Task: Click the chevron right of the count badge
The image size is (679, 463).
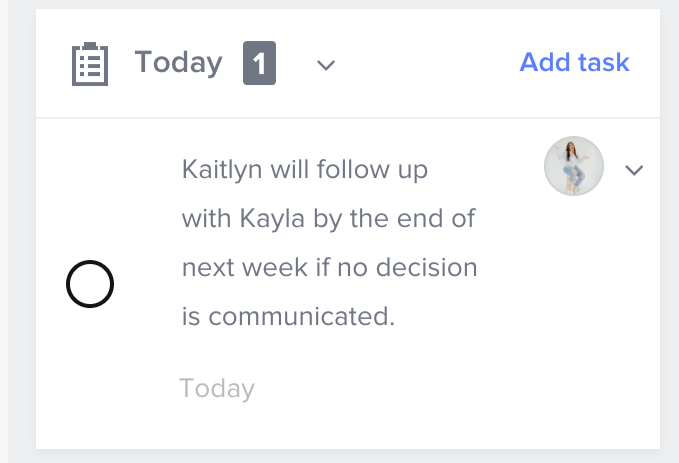Action: click(x=325, y=65)
